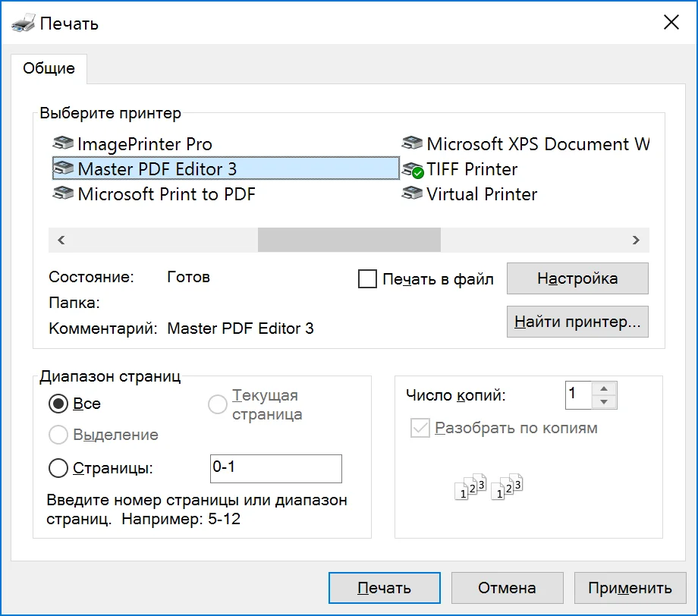Enable the "Печать в файл" checkbox
This screenshot has height=616, width=698.
tap(367, 279)
